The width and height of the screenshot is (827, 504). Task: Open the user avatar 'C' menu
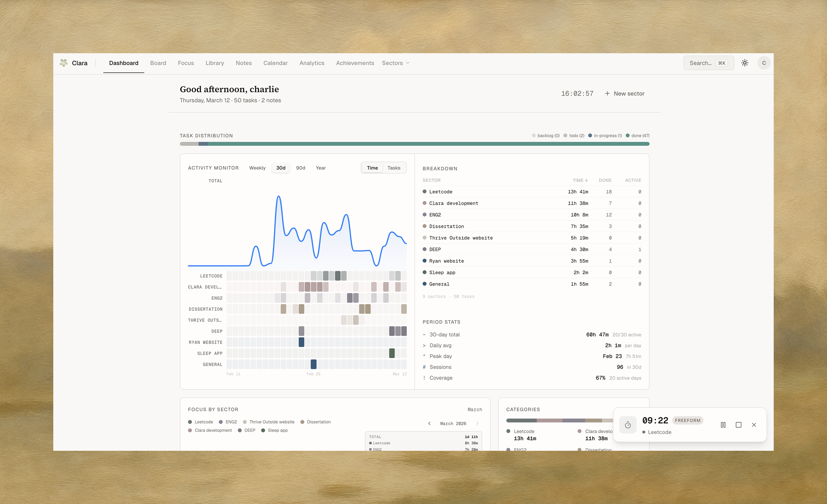click(x=763, y=63)
